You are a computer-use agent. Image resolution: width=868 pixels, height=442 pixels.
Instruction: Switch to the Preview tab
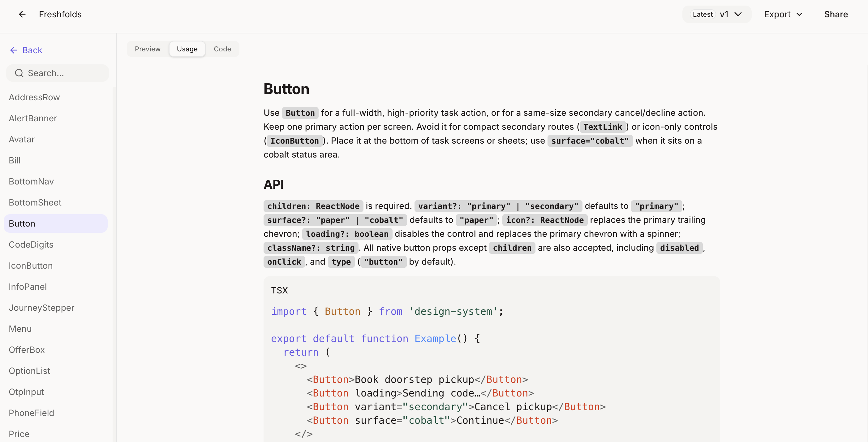[148, 49]
